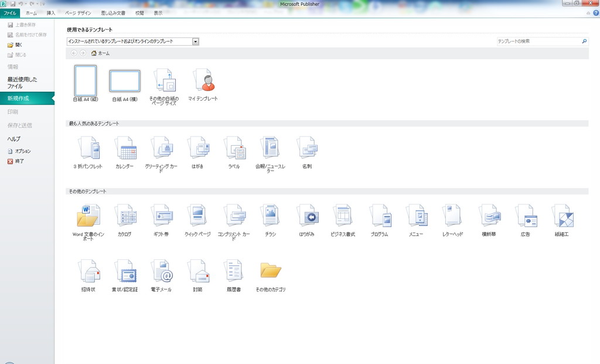Choose the 3 折パンフレット template category

point(88,153)
